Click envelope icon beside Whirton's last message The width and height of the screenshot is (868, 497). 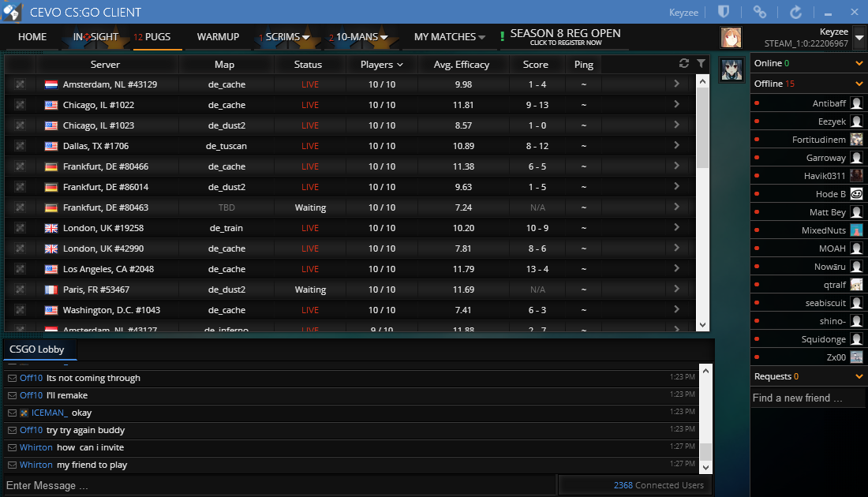pos(12,465)
